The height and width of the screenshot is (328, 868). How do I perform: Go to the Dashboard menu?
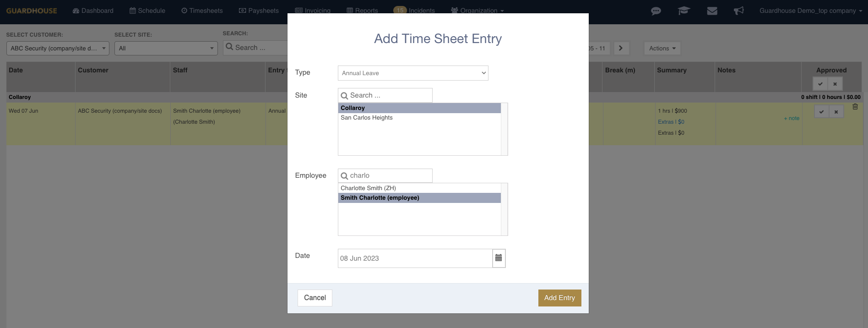click(x=93, y=11)
